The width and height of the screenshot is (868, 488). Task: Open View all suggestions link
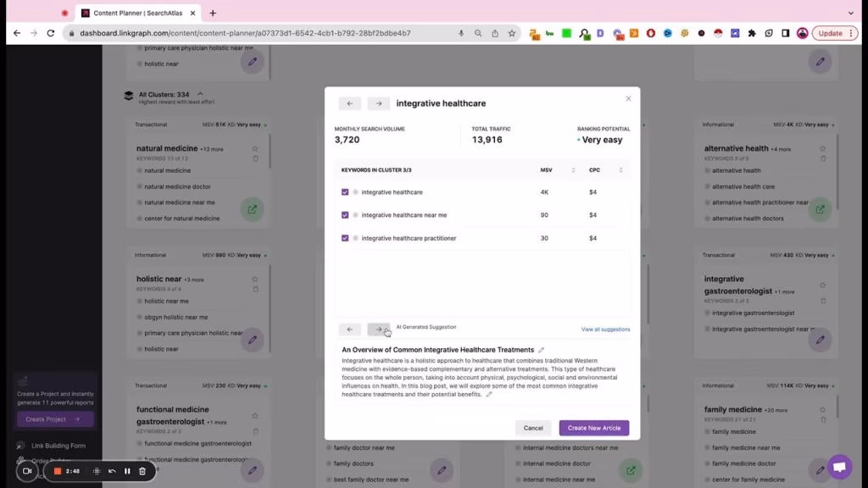(x=605, y=330)
